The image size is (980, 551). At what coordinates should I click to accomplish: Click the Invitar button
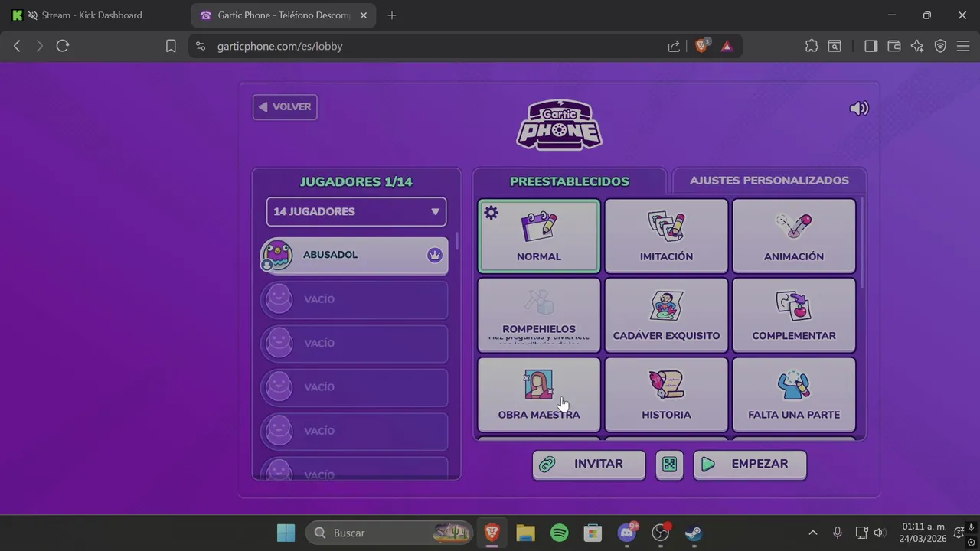point(589,465)
